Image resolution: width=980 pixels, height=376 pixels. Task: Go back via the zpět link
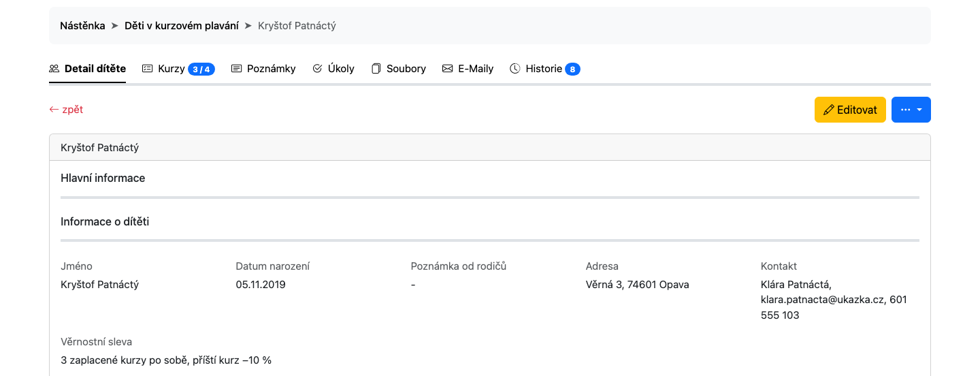(x=66, y=110)
